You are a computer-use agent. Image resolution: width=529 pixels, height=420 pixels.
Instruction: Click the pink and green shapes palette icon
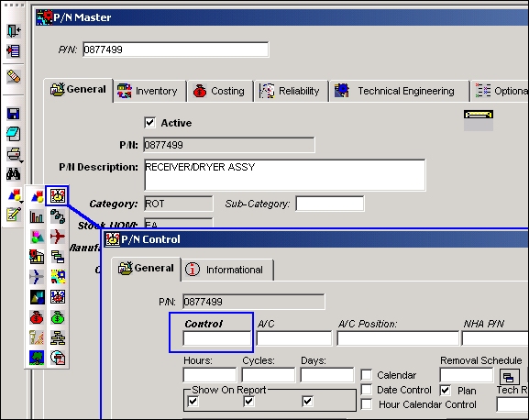[37, 237]
